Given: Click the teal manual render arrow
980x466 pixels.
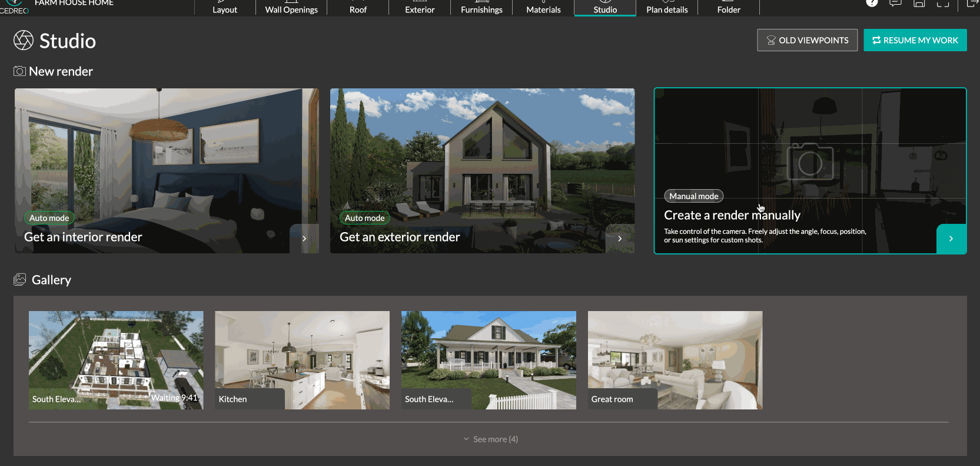Looking at the screenshot, I should 951,239.
